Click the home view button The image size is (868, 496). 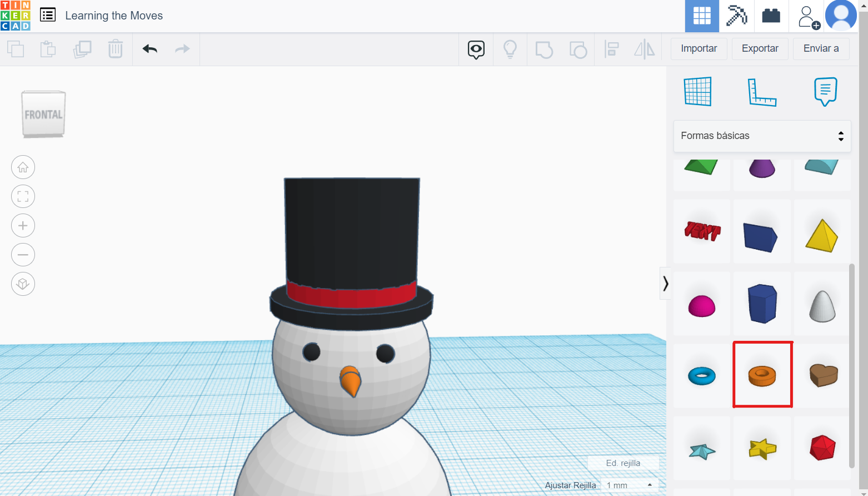[23, 167]
